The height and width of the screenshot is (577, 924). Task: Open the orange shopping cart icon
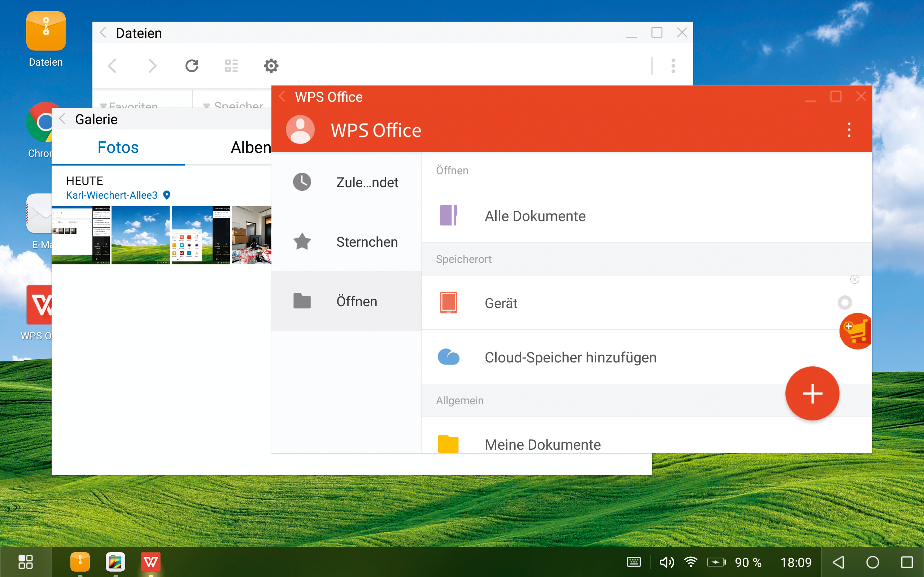coord(857,331)
